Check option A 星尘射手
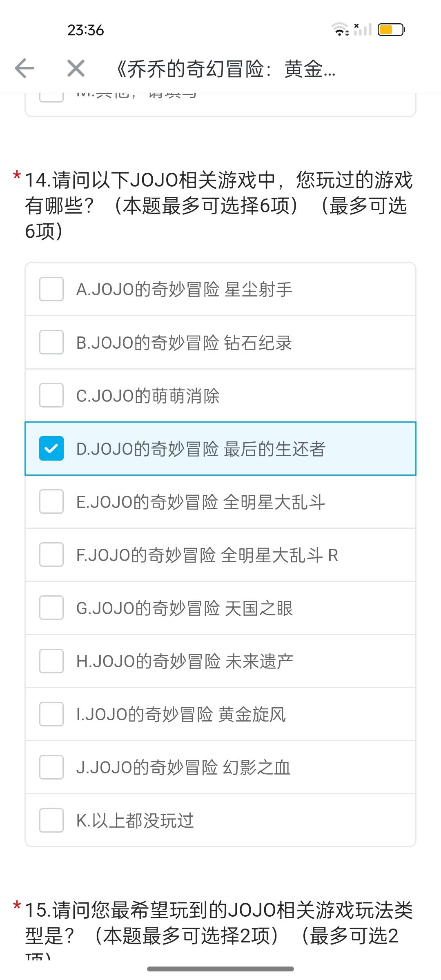This screenshot has height=980, width=441. (51, 289)
